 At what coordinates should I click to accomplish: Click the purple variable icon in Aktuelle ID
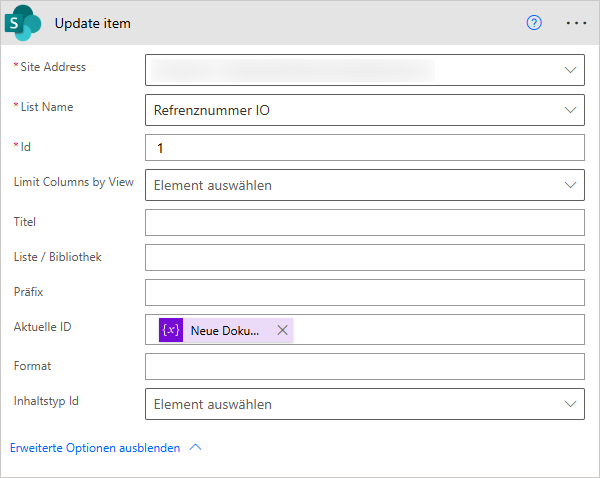click(171, 330)
